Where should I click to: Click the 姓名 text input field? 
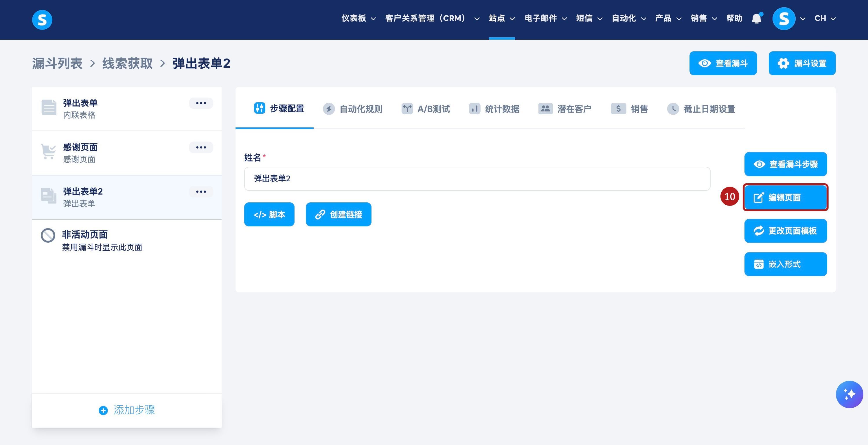click(x=477, y=179)
